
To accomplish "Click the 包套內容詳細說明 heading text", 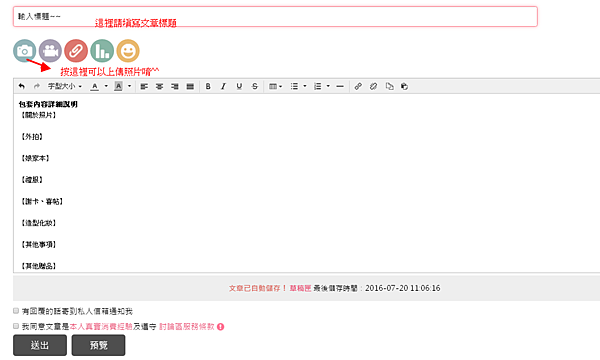I will (48, 104).
